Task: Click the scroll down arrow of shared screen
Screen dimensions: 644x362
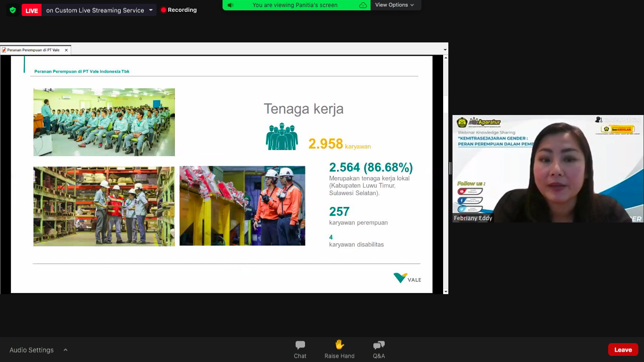Action: point(446,291)
